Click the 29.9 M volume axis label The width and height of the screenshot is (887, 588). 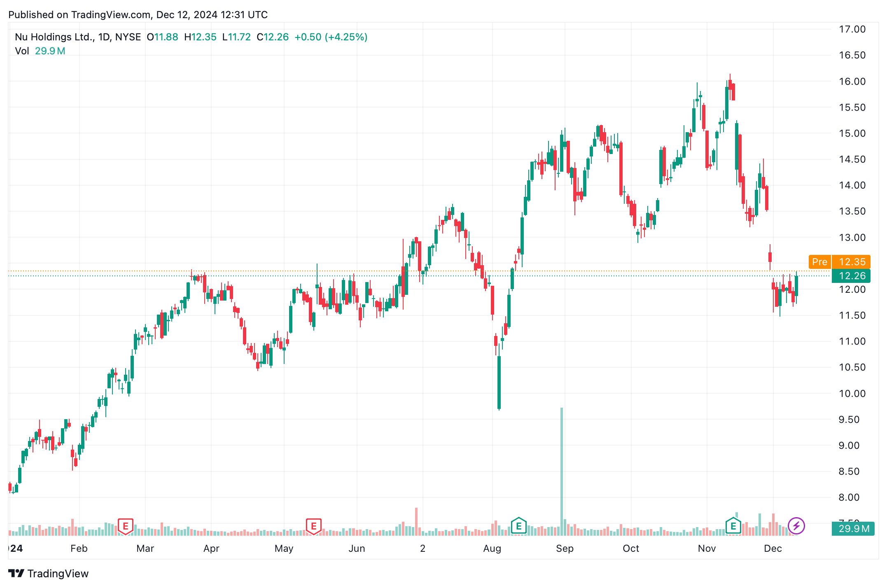point(853,529)
